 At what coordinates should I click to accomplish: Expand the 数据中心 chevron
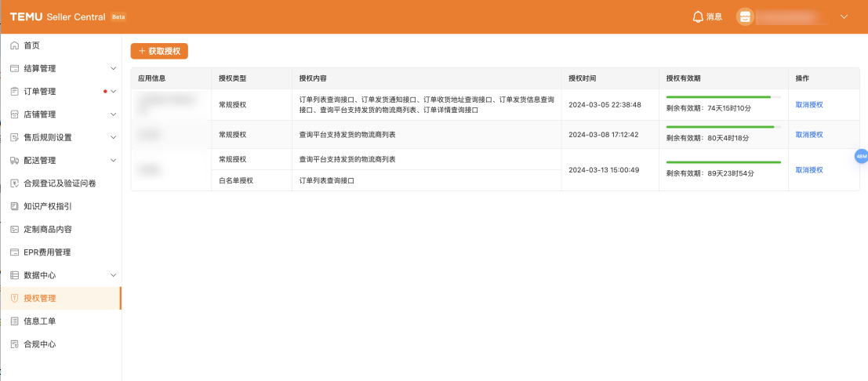click(x=113, y=275)
